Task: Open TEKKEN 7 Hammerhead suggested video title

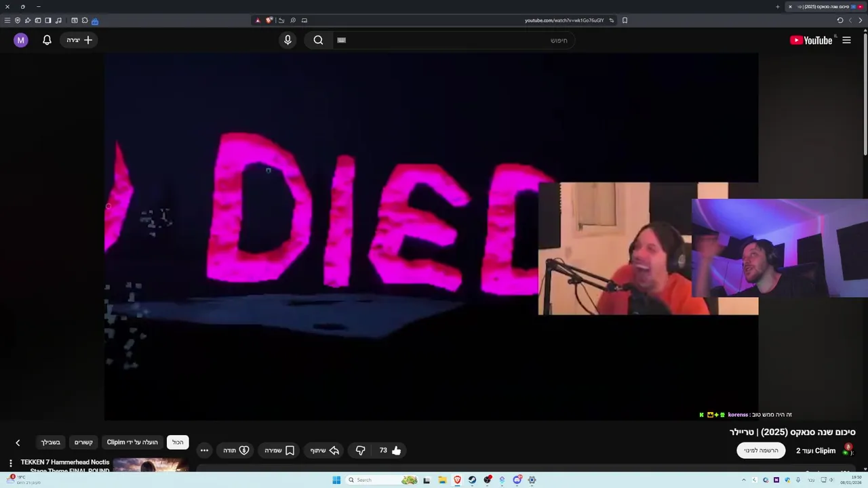Action: 65,466
